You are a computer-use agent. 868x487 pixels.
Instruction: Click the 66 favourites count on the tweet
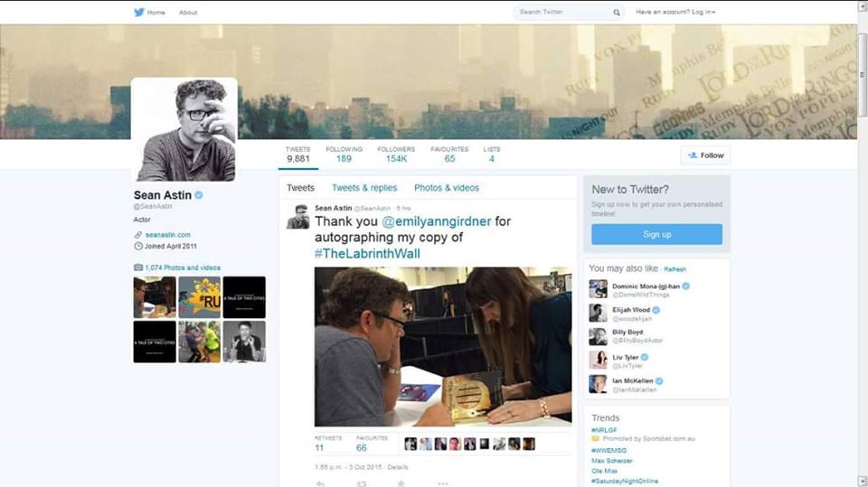pos(362,448)
